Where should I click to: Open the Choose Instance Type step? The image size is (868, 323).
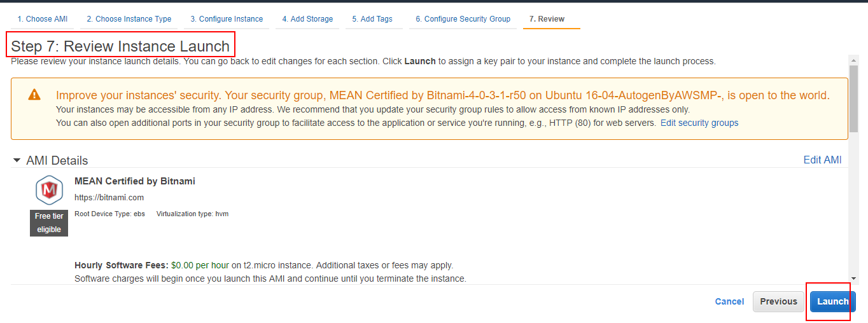[x=129, y=19]
